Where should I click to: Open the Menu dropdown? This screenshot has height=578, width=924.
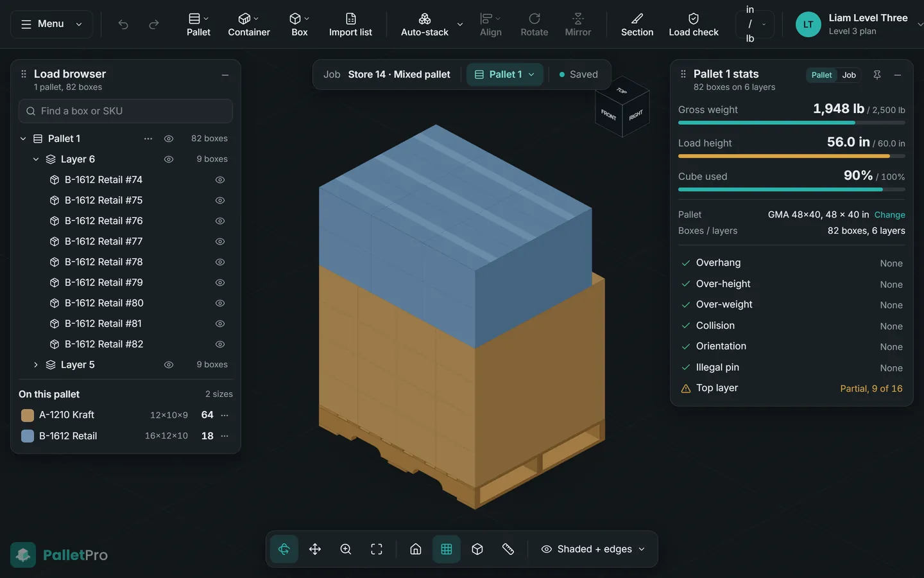[x=51, y=24]
